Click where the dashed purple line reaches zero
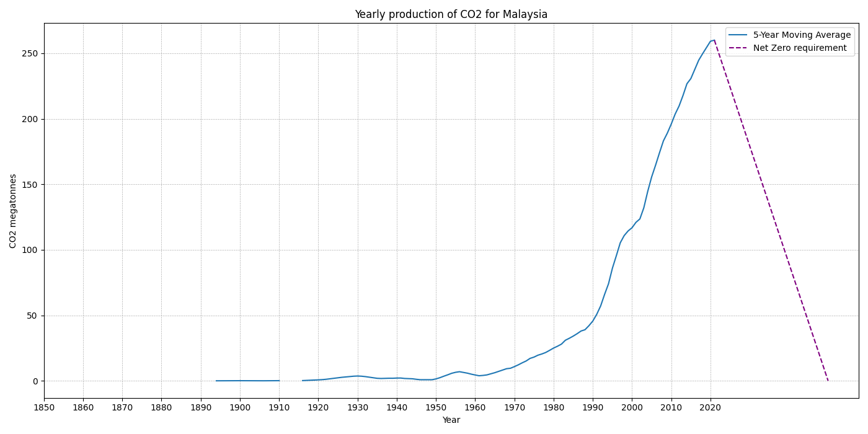 click(x=828, y=381)
